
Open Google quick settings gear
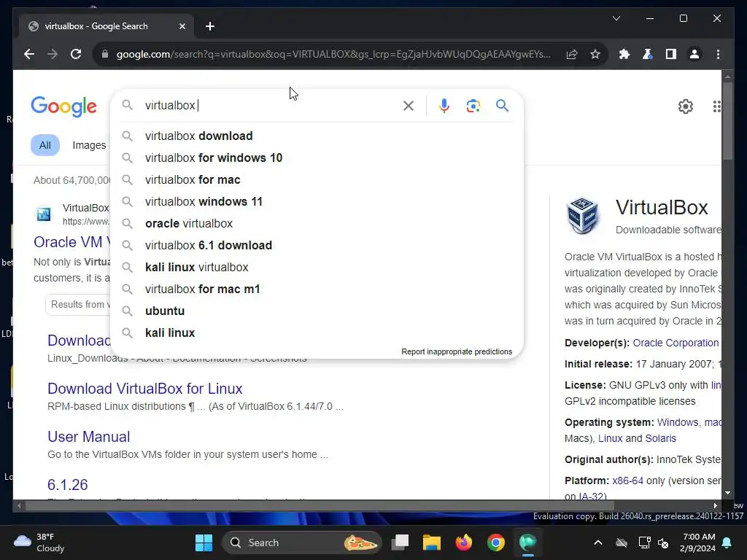coord(686,106)
